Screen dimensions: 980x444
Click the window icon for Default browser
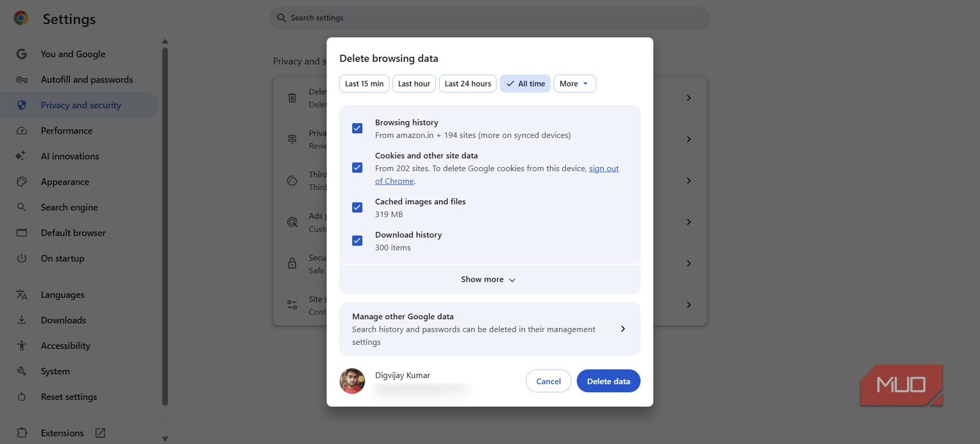(21, 233)
